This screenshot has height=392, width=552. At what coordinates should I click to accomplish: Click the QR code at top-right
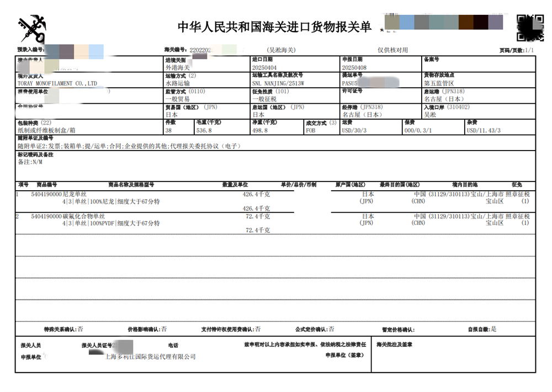click(x=530, y=28)
